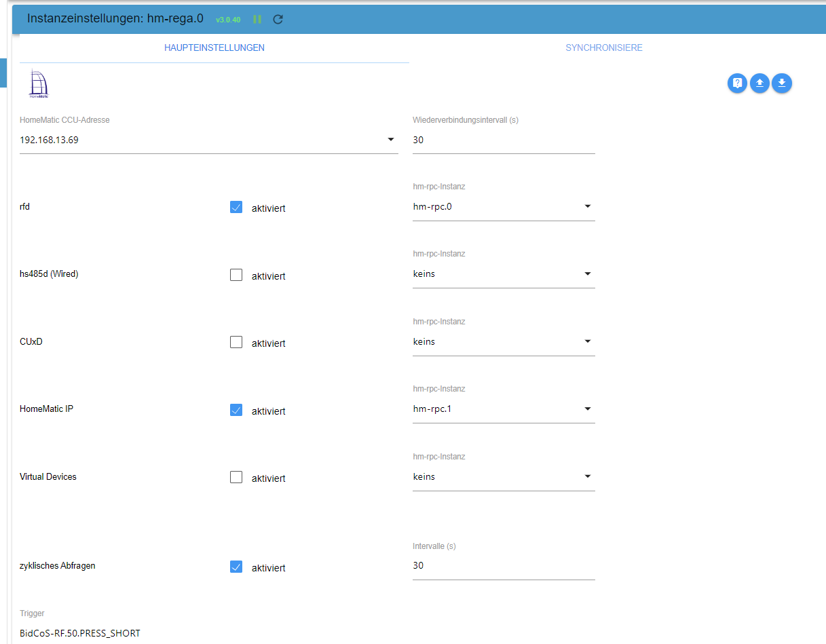Screen dimensions: 826x644
Task: Open the hs485d hm-rpc-Instanz dropdown
Action: click(504, 274)
